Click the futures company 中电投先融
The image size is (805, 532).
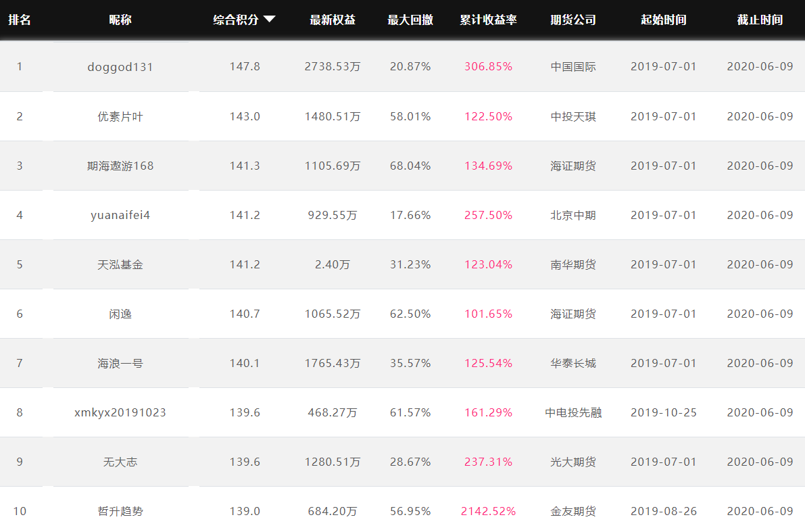573,412
